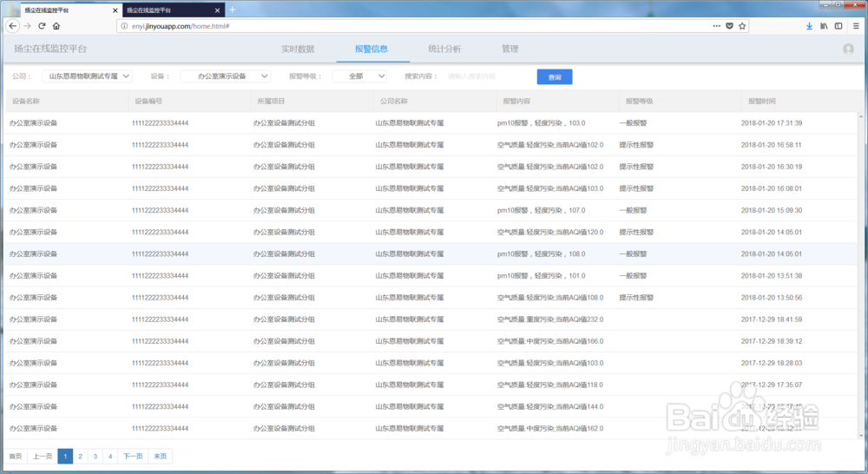Close the first browser tab
Image resolution: width=868 pixels, height=474 pixels.
(x=115, y=10)
